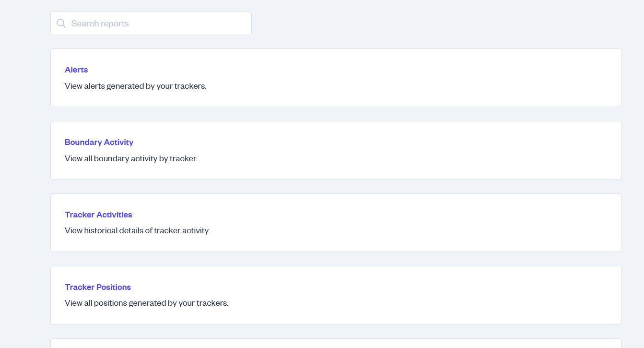Open the Boundary Activity report link
644x348 pixels.
pyautogui.click(x=99, y=142)
